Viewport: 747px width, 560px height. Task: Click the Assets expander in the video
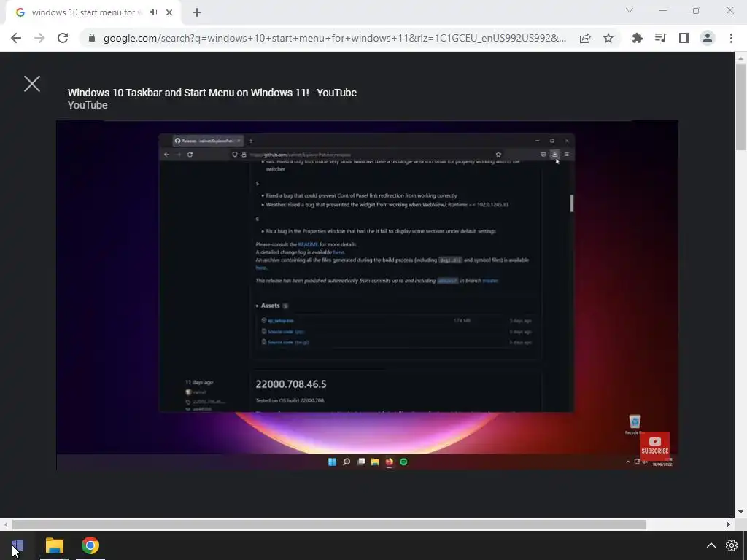coord(271,306)
